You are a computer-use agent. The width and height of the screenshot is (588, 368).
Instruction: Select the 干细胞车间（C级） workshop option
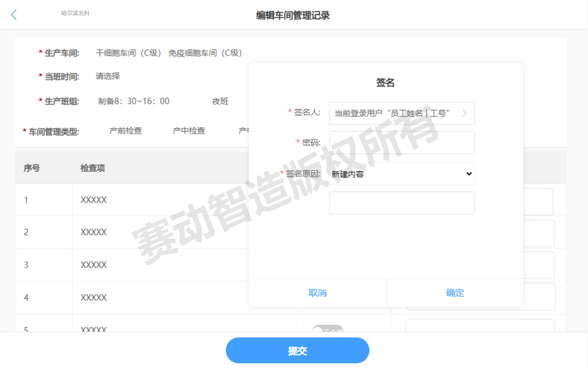tap(128, 53)
